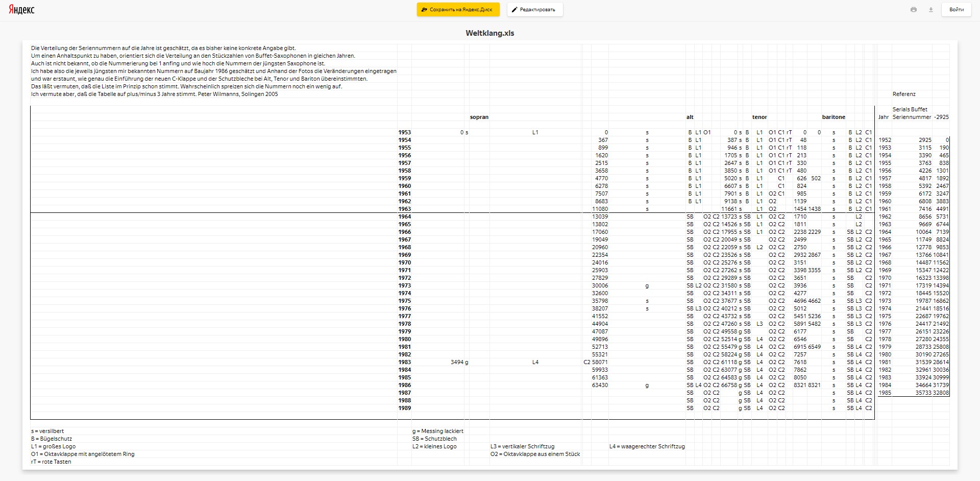
Task: Click the note line mentioning Peter Wilmanns
Action: point(154,94)
